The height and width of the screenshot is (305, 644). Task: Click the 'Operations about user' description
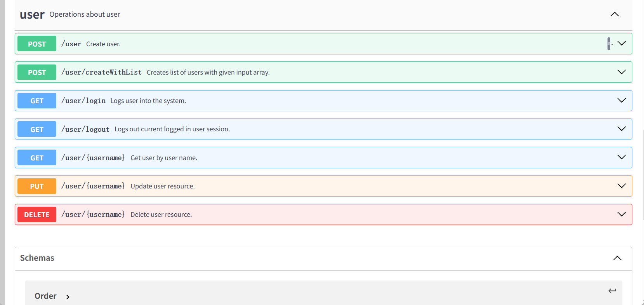[x=85, y=14]
